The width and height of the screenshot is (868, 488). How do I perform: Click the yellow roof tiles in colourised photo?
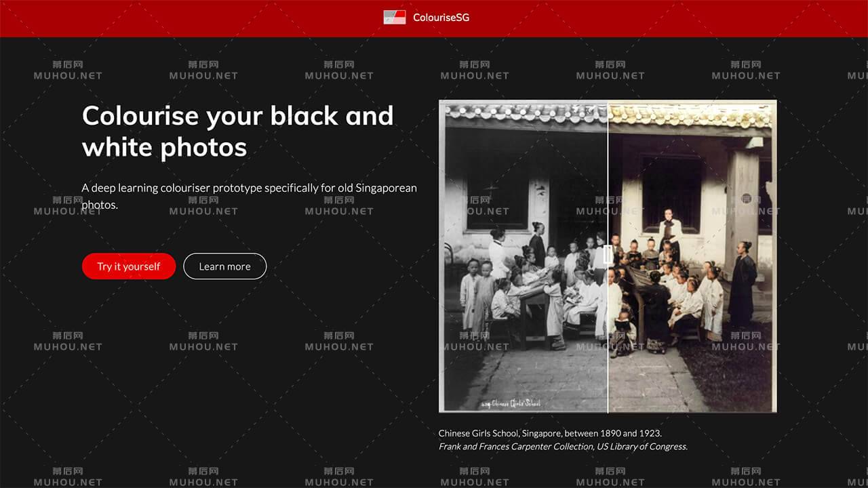[x=692, y=117]
